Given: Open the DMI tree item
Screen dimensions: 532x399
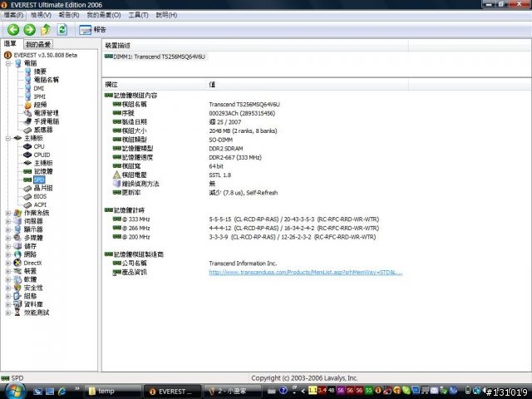Looking at the screenshot, I should click(39, 88).
